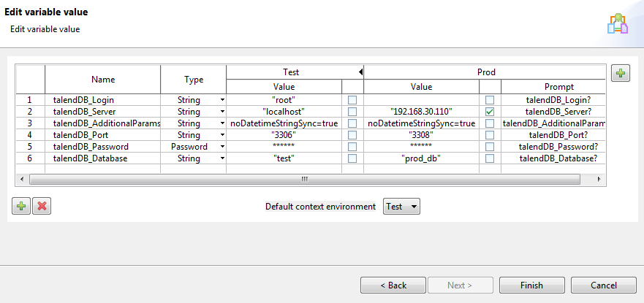Screen dimensions: 644x303
Task: Go to previous step with Back button
Action: pyautogui.click(x=393, y=285)
